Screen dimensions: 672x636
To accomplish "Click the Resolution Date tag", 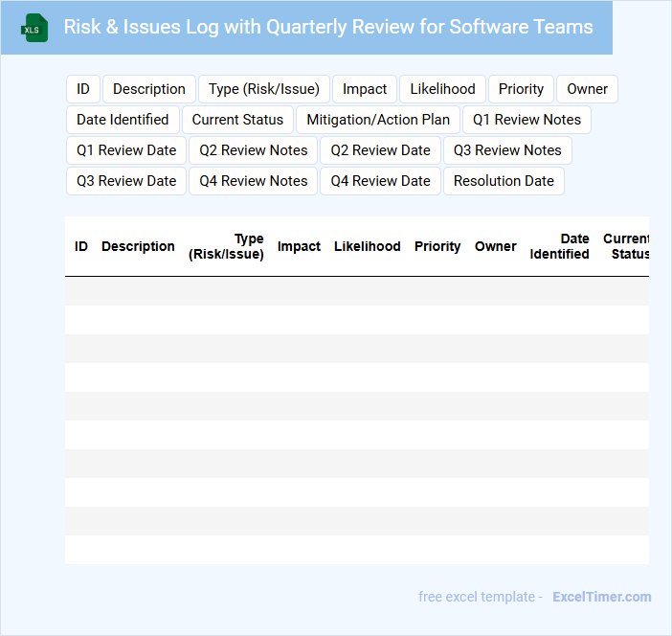I will point(504,181).
